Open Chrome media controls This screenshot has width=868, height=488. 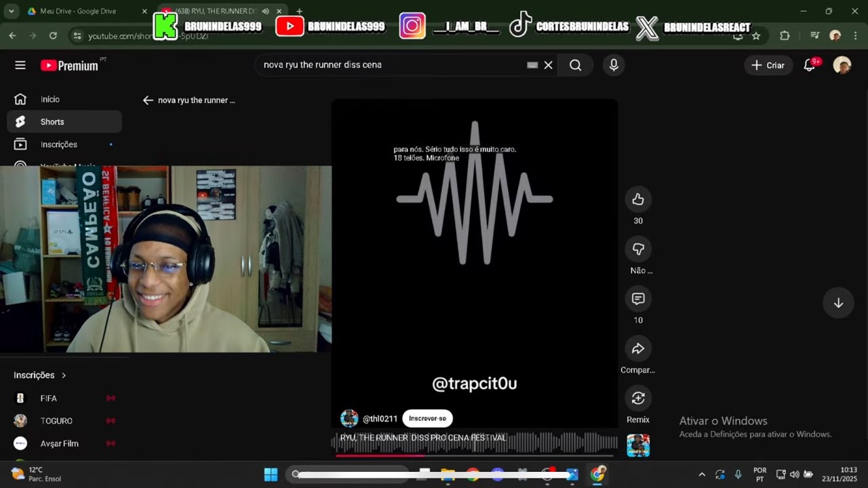pyautogui.click(x=815, y=35)
